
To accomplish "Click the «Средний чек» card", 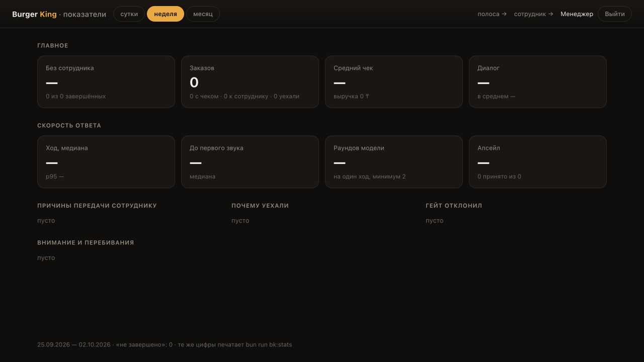I will click(x=394, y=82).
